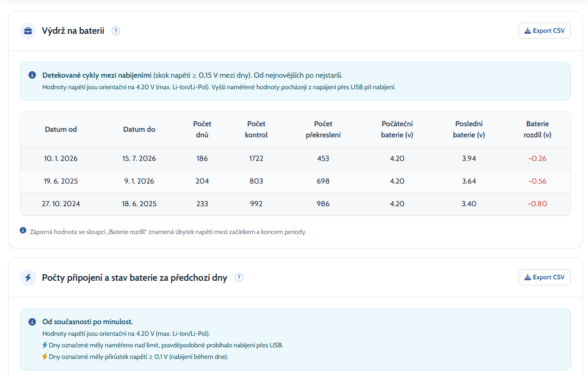Click the red difference value -0.56

point(538,181)
